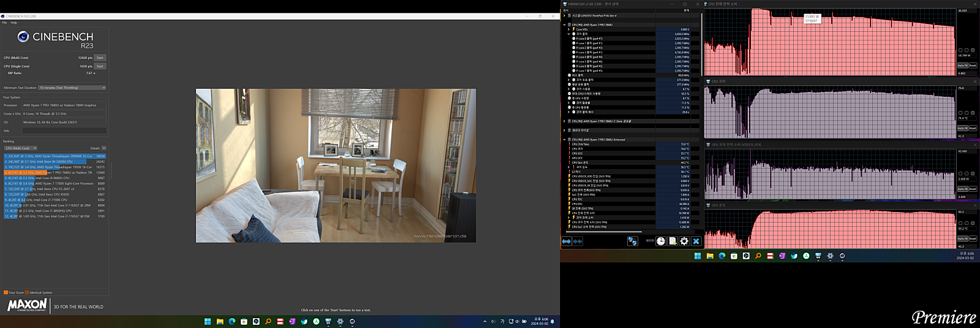This screenshot has width=980, height=328.
Task: Click HWiNFO horizontal scrollbar at bottom
Action: 603,232
